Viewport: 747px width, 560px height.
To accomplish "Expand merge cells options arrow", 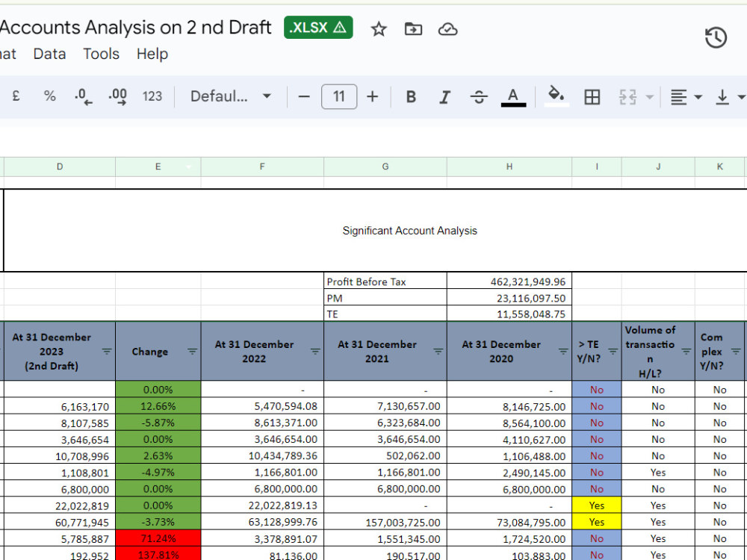I will click(649, 97).
